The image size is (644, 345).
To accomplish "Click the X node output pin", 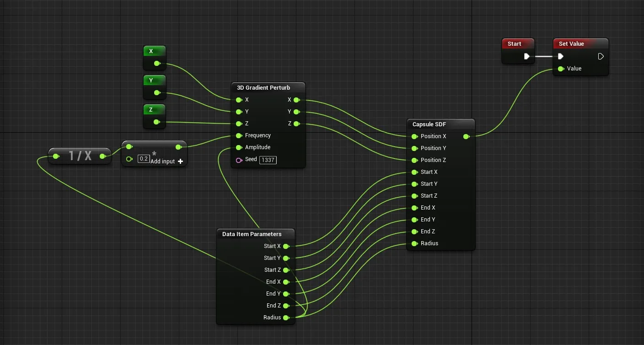I will (157, 63).
